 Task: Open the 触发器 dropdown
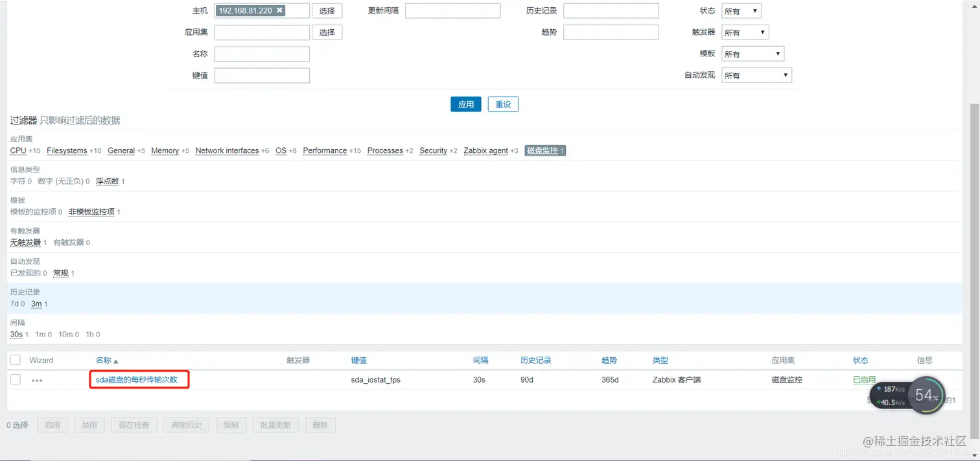pos(745,32)
